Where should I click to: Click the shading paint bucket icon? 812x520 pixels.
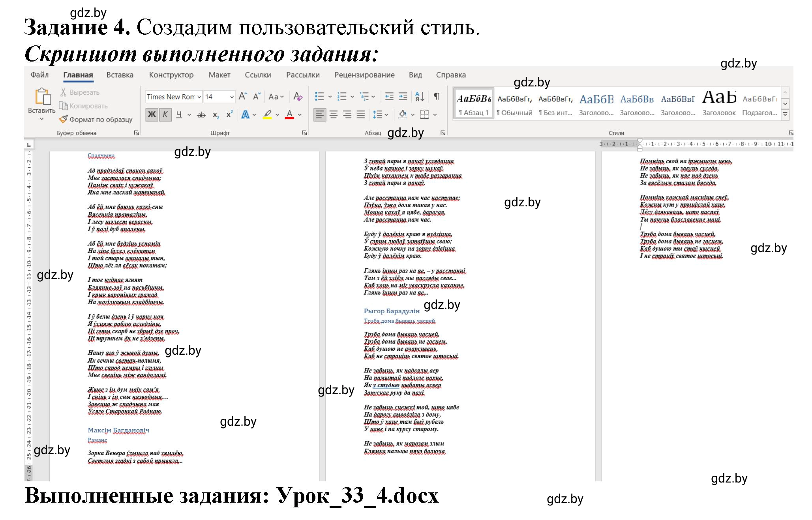tap(403, 115)
